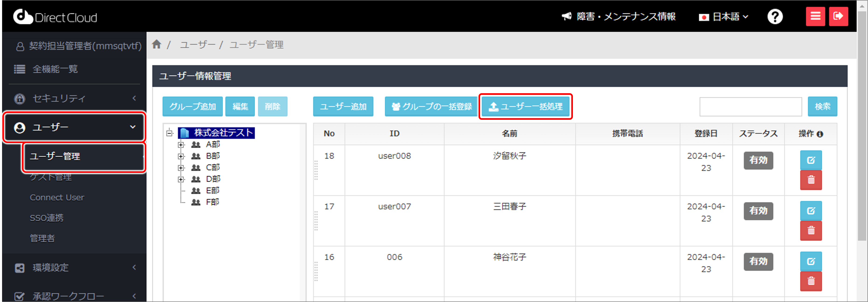Expand the A部 group tree node
The height and width of the screenshot is (302, 868).
coord(181,145)
